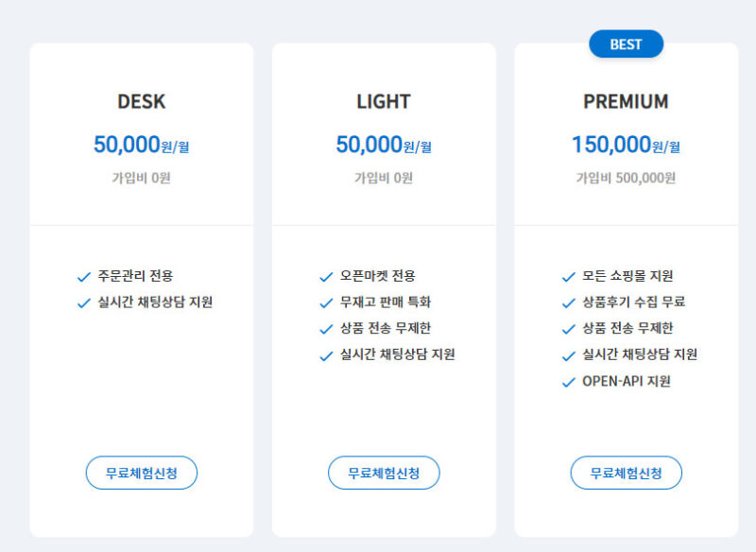The image size is (756, 552).
Task: Click the PREMIUM 실시간 채팅상담 지원 feature text
Action: (640, 355)
